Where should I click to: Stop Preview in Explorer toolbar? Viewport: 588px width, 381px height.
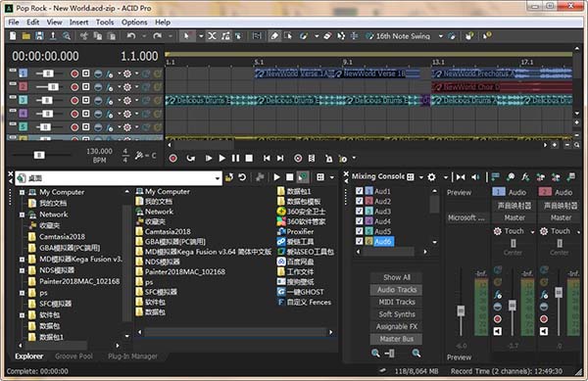pyautogui.click(x=289, y=177)
